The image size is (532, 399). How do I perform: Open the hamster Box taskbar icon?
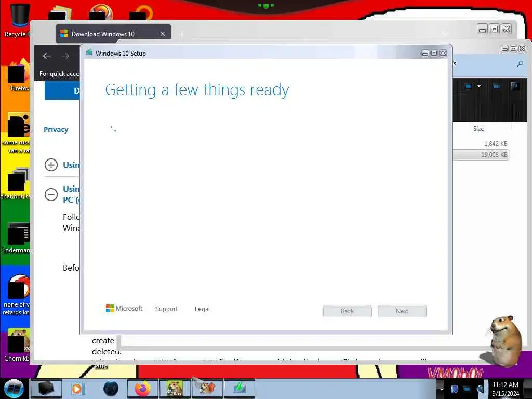pyautogui.click(x=175, y=389)
